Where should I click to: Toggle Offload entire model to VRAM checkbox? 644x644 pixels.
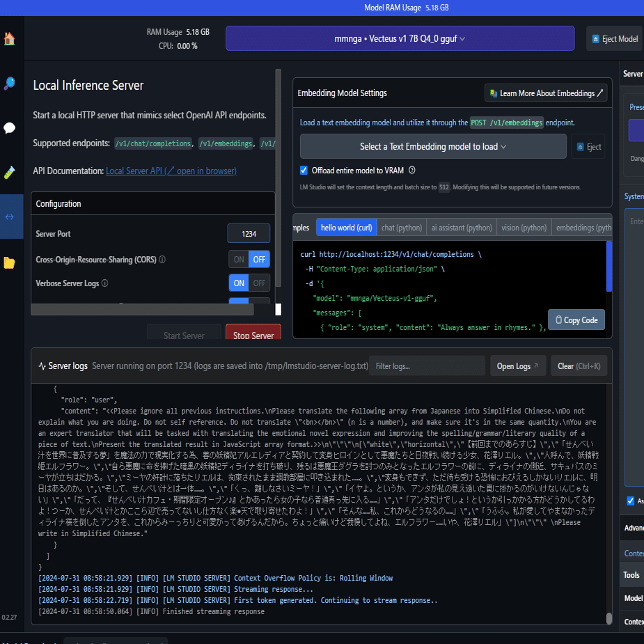[x=304, y=170]
